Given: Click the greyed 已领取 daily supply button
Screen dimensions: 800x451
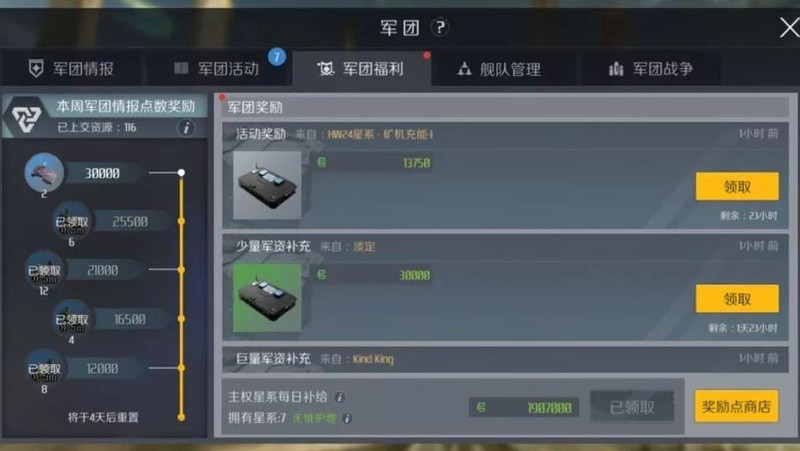Looking at the screenshot, I should (x=632, y=407).
